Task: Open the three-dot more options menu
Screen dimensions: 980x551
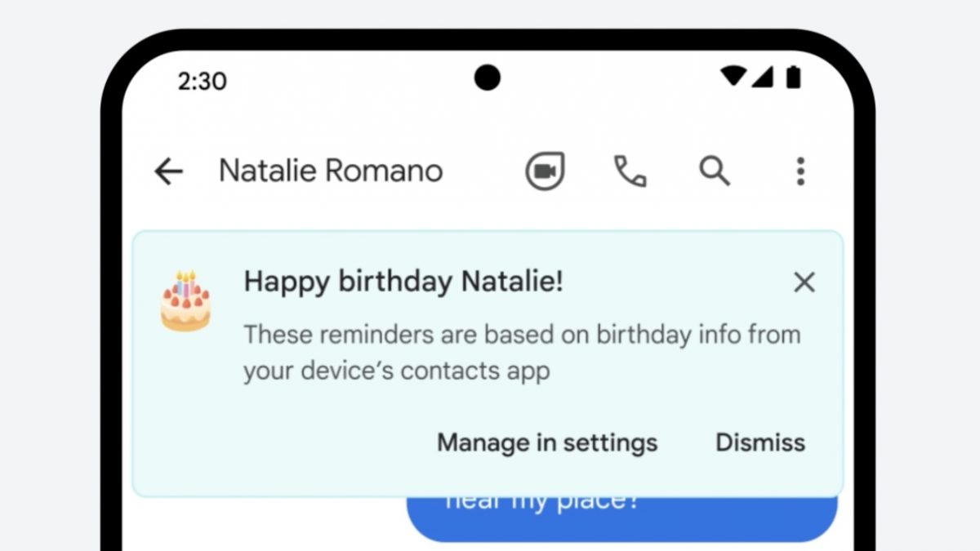Action: [800, 171]
